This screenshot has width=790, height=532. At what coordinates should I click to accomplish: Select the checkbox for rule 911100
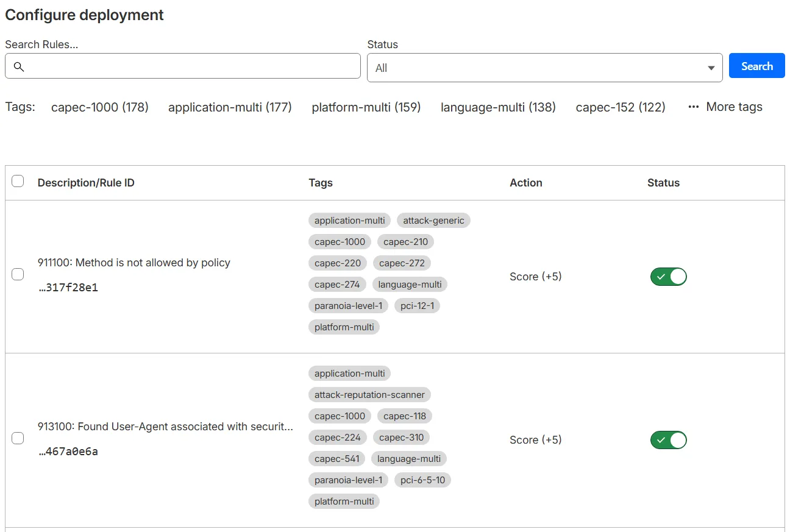point(18,274)
